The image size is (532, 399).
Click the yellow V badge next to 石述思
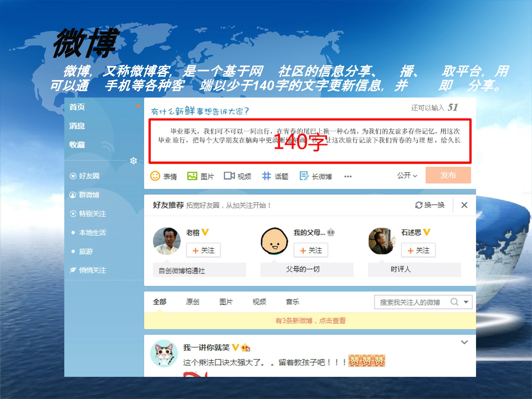(x=427, y=232)
